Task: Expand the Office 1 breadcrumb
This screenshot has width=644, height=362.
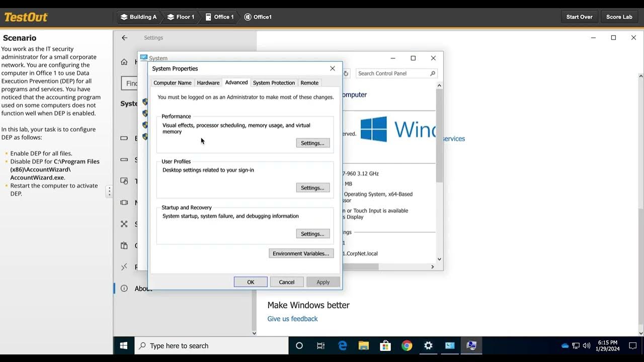Action: [219, 17]
